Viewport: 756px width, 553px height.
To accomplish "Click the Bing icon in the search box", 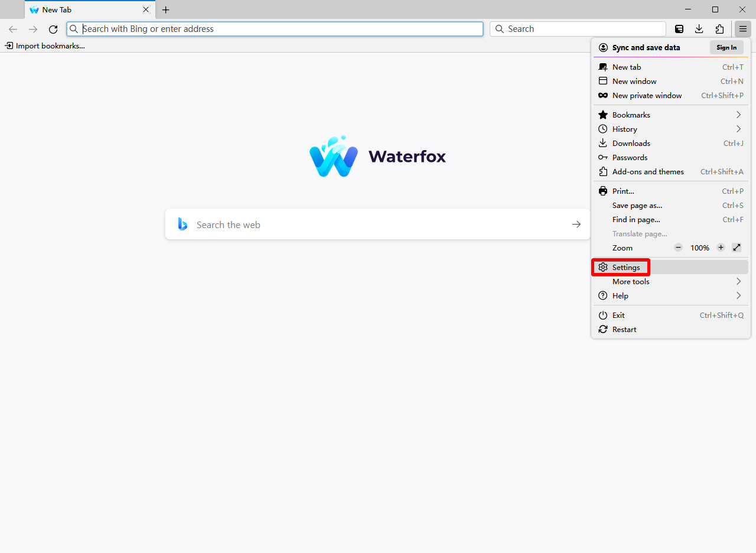I will pos(182,224).
